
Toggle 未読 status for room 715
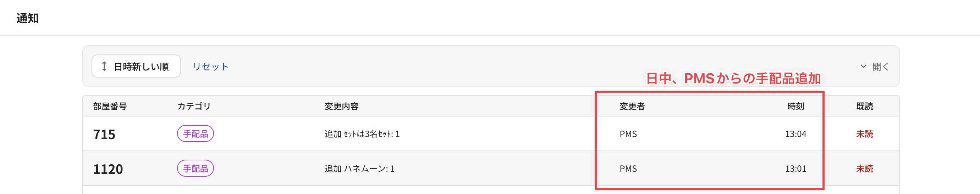864,133
